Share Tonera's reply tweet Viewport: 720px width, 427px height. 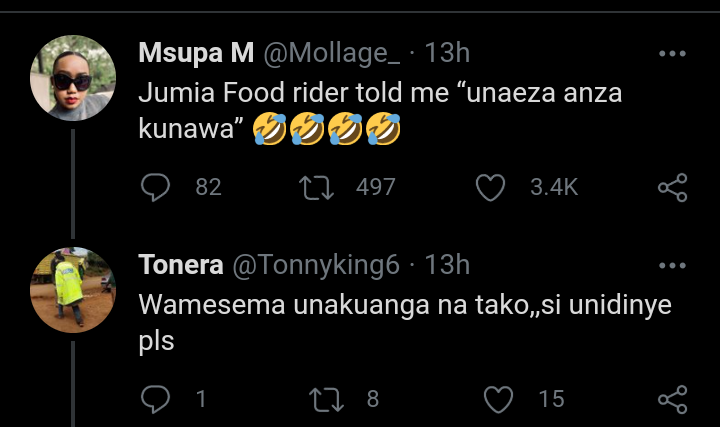pyautogui.click(x=672, y=399)
